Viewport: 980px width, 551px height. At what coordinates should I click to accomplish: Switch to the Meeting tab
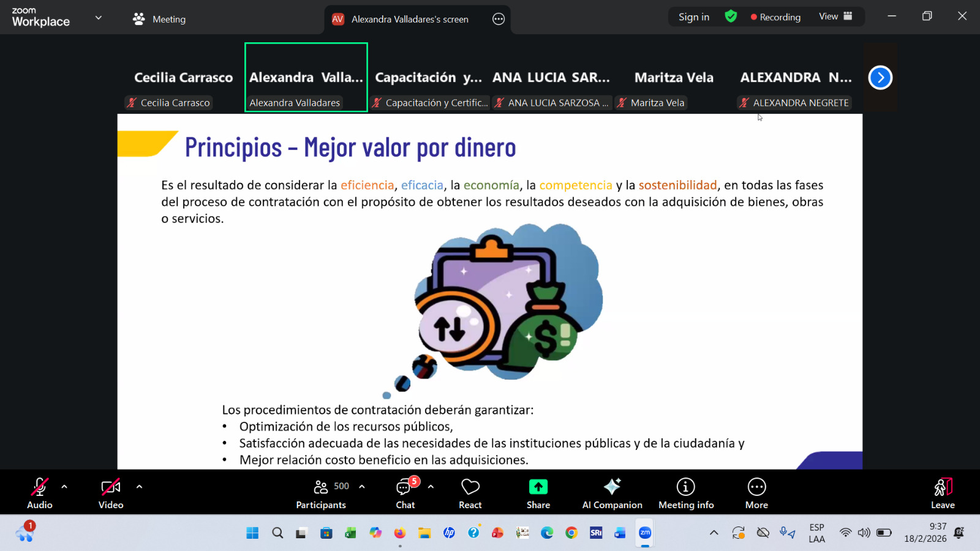pos(159,19)
